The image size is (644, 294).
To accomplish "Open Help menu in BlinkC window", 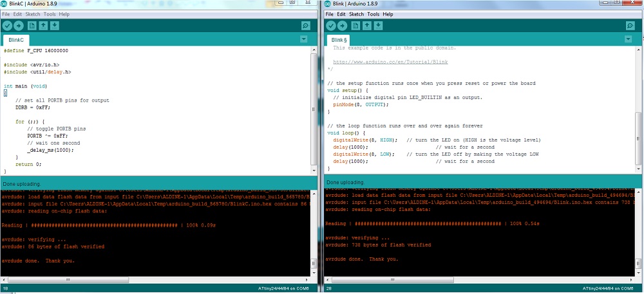I will [x=64, y=14].
